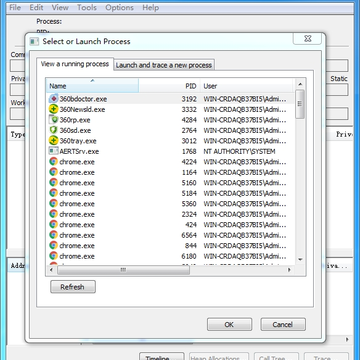This screenshot has height=360, width=360.
Task: Click Chrome icon for PID 844
Action: click(53, 245)
